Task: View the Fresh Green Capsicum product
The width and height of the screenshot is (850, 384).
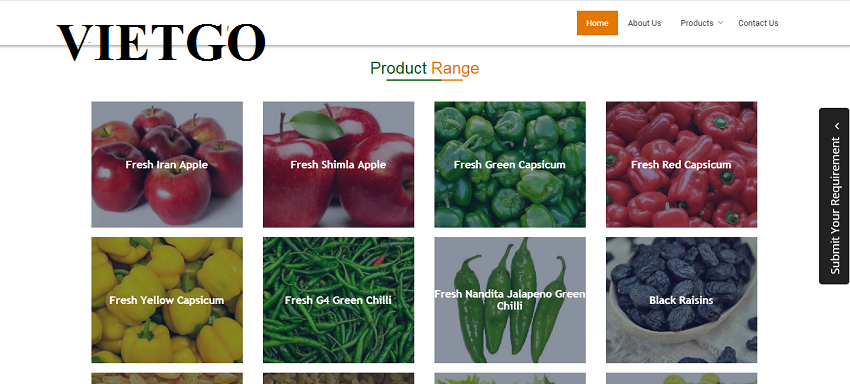Action: [510, 164]
